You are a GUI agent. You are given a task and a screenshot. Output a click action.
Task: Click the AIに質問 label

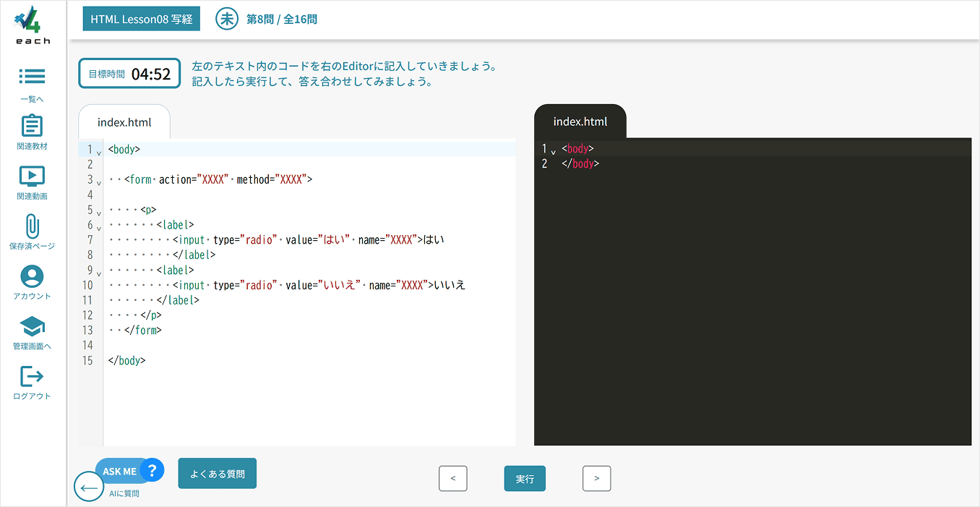(124, 494)
